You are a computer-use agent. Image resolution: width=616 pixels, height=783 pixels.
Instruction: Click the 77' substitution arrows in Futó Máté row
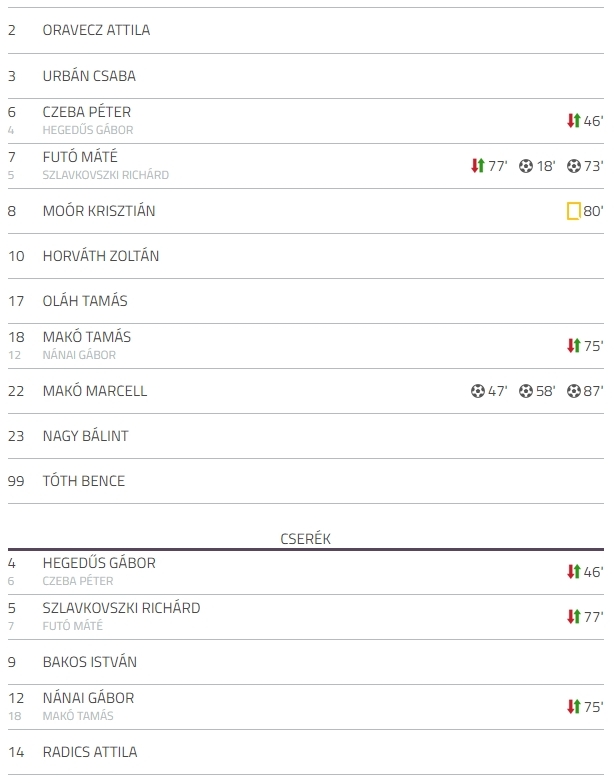point(478,166)
